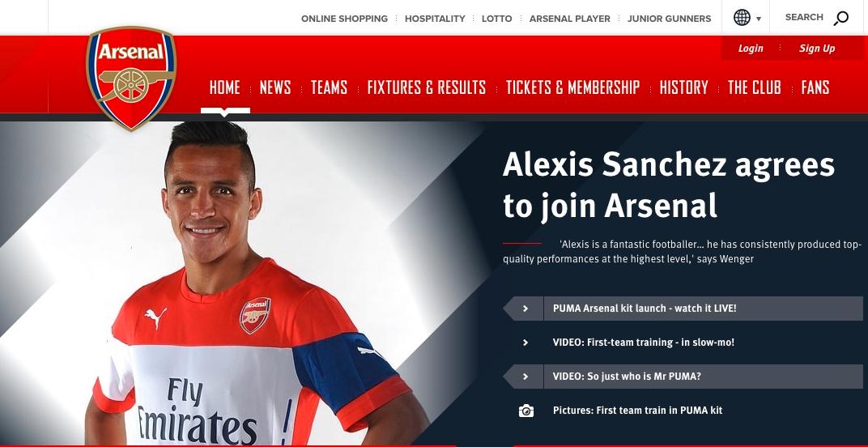Visit the Junior Gunners link

[x=670, y=19]
